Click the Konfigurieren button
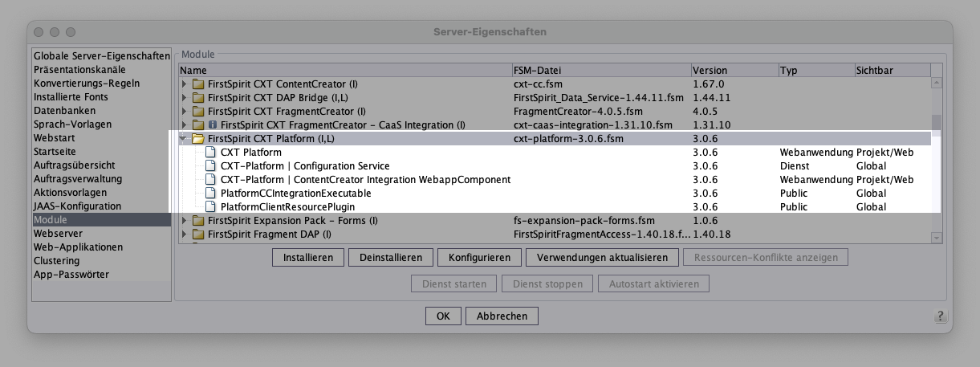Screen dimensions: 980x367 pos(479,258)
